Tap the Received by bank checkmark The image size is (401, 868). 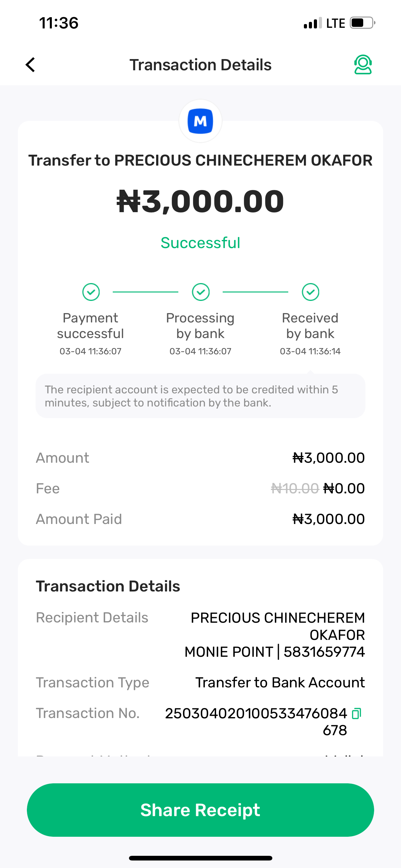(310, 292)
